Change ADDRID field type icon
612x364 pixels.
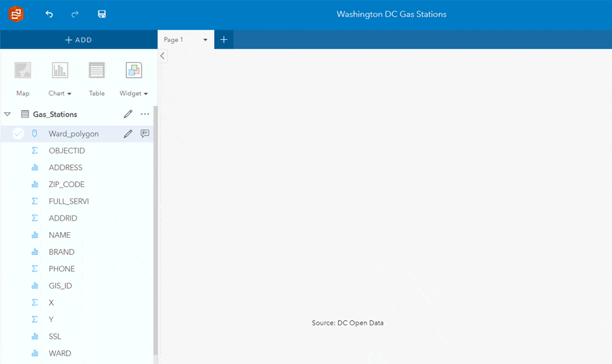tap(35, 218)
